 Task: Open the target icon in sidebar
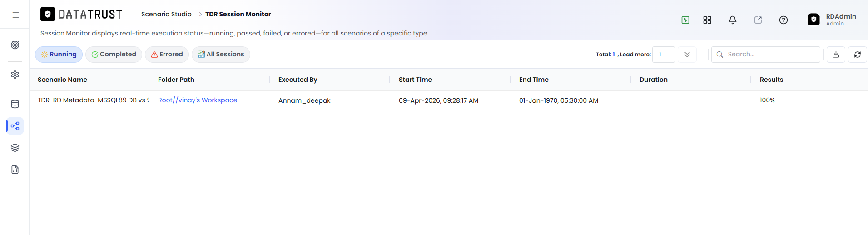tap(15, 45)
